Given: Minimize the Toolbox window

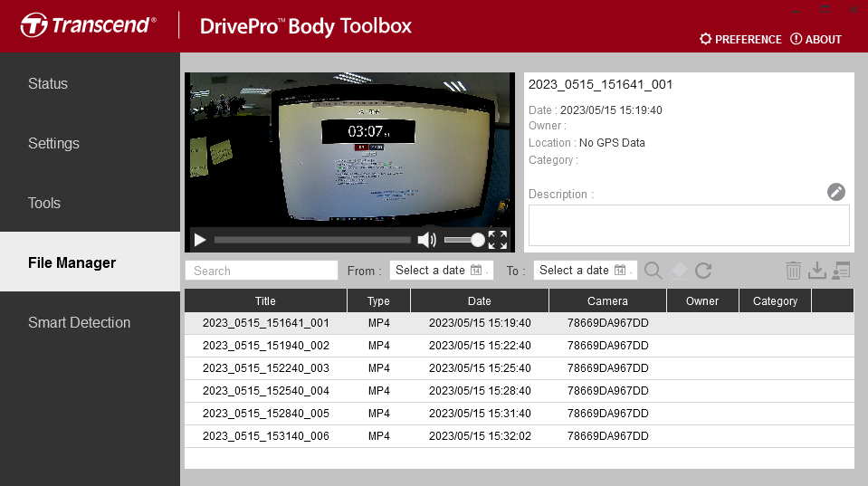Looking at the screenshot, I should [796, 10].
